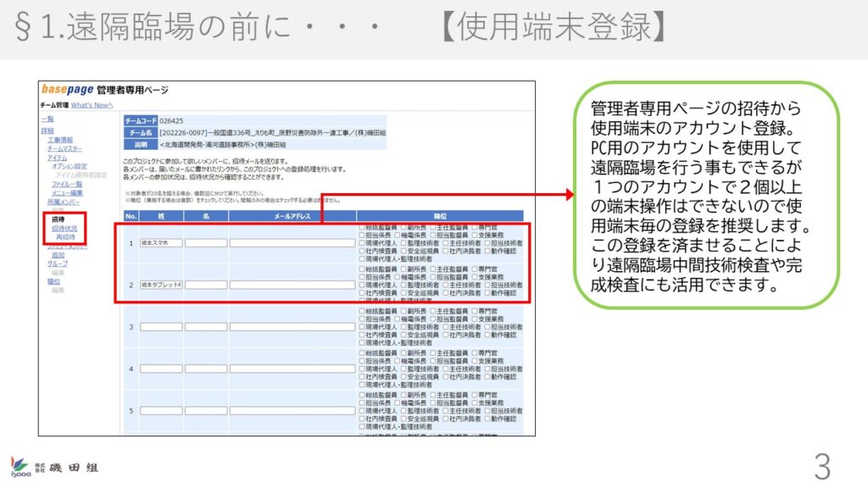The height and width of the screenshot is (488, 868).
Task: Open ファイル一覧 from the sidebar
Action: pos(67,184)
